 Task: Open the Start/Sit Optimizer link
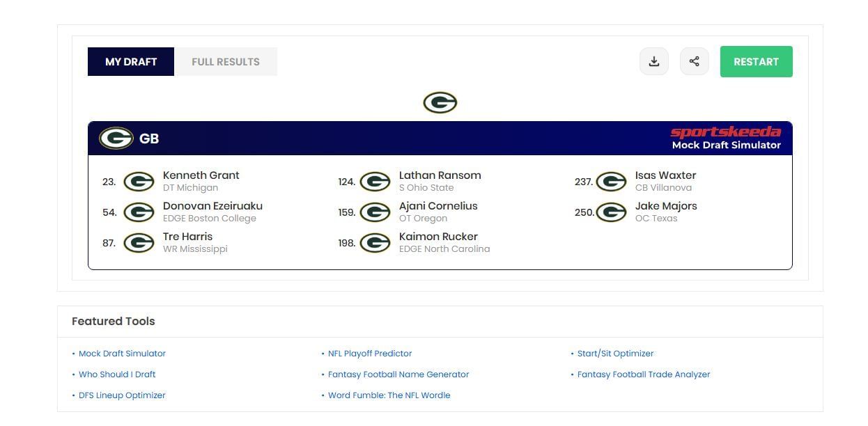[615, 354]
